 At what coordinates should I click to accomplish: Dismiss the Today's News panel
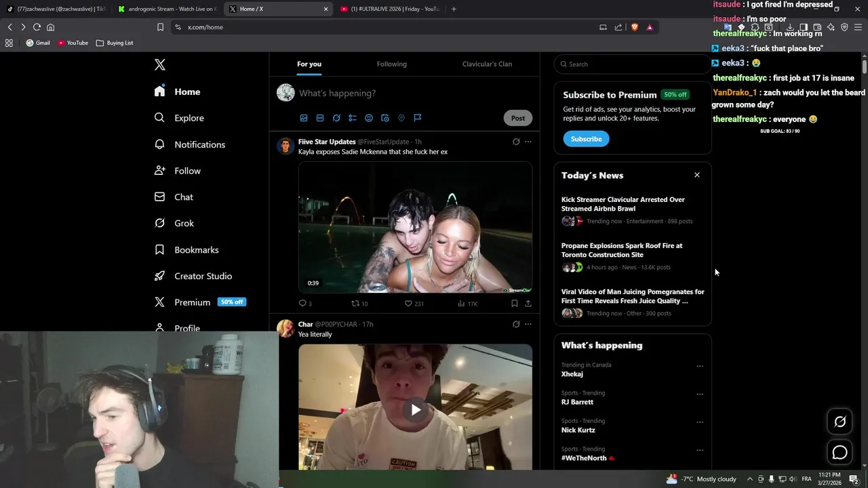[x=696, y=175]
